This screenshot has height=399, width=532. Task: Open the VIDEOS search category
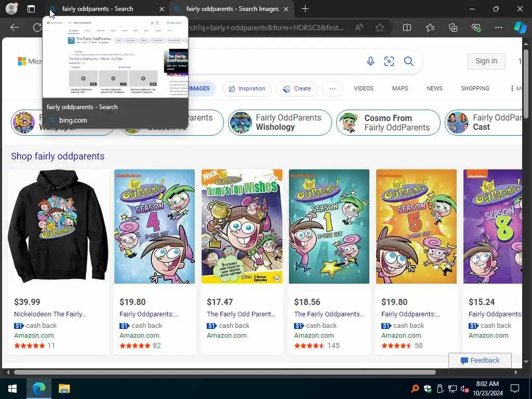coord(364,88)
